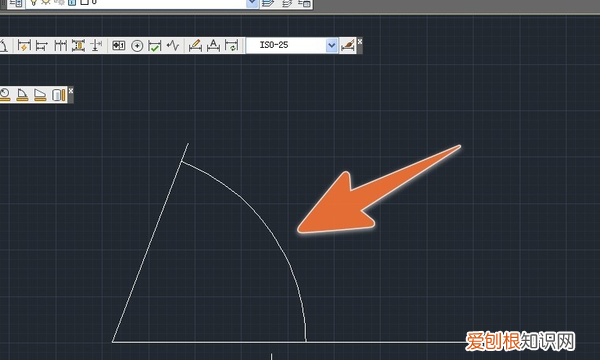The height and width of the screenshot is (360, 600).
Task: Select the measure Radius tool
Action: 5,94
